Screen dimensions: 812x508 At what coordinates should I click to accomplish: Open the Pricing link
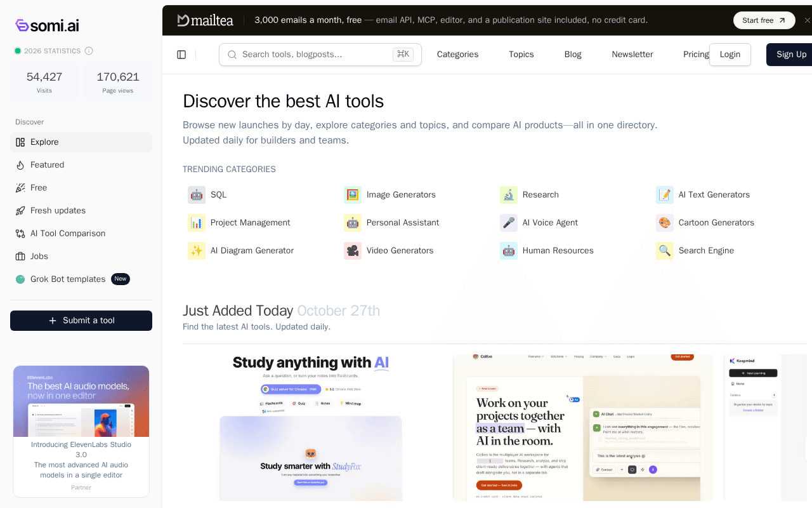696,55
